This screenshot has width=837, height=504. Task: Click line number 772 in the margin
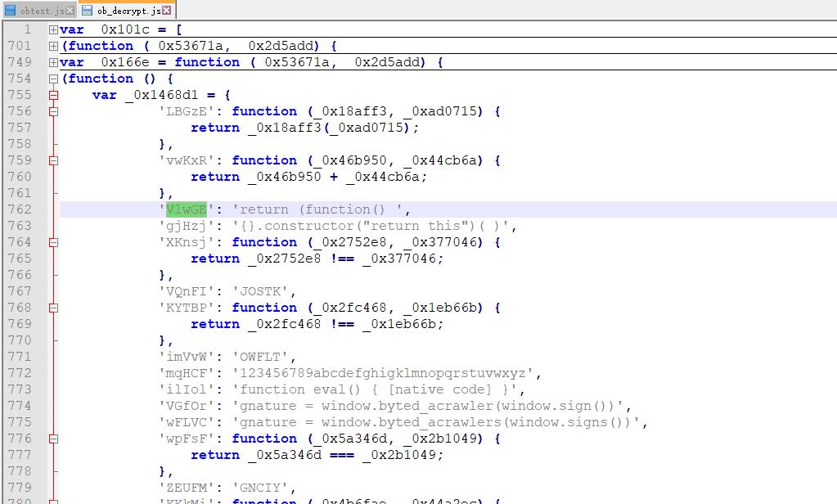(x=20, y=372)
